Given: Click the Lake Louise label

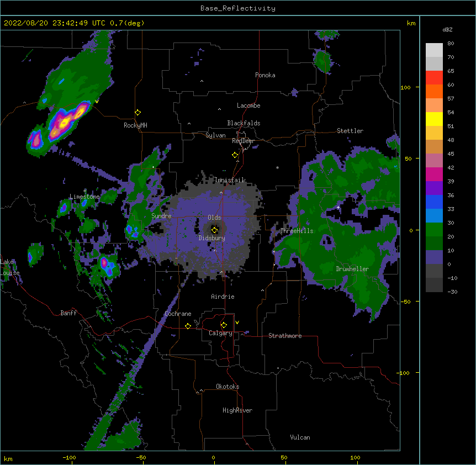Looking at the screenshot, I should point(10,267).
